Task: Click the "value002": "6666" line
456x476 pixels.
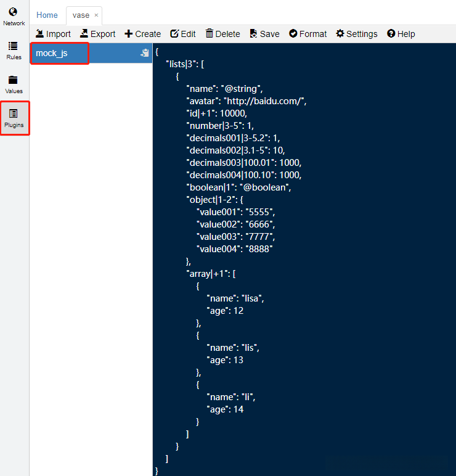Action: pos(236,224)
